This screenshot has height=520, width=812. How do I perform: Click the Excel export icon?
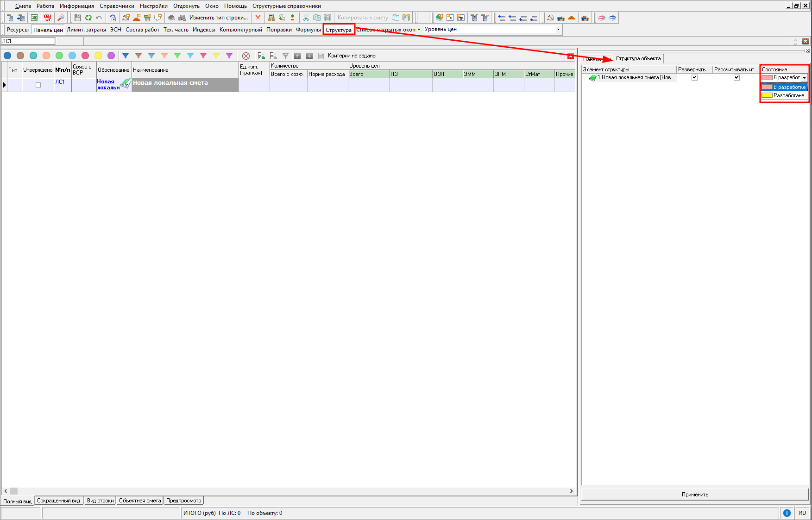[x=34, y=18]
